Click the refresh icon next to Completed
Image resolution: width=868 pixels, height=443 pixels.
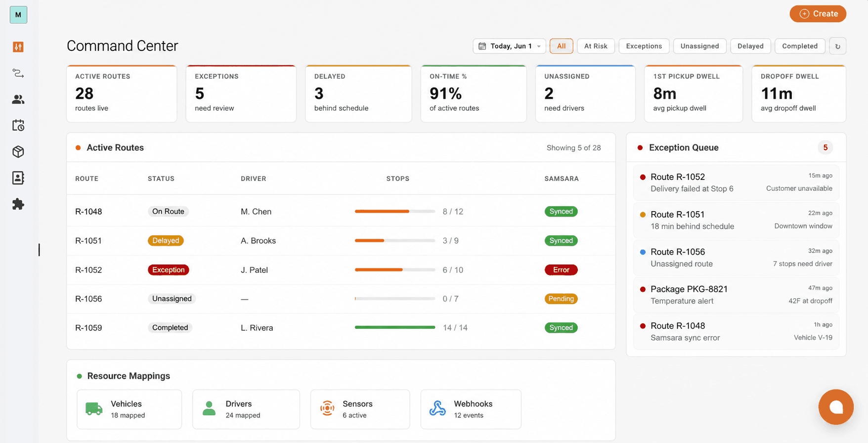tap(837, 46)
